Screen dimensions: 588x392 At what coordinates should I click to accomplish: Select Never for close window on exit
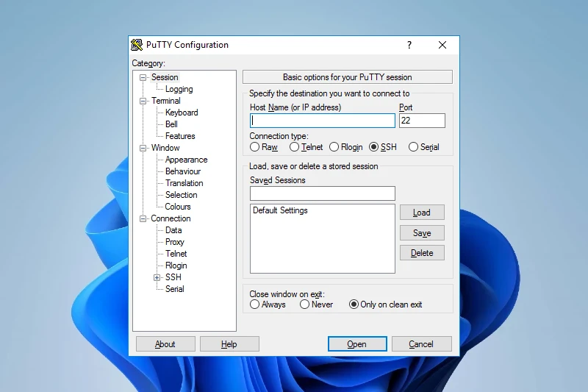[305, 304]
